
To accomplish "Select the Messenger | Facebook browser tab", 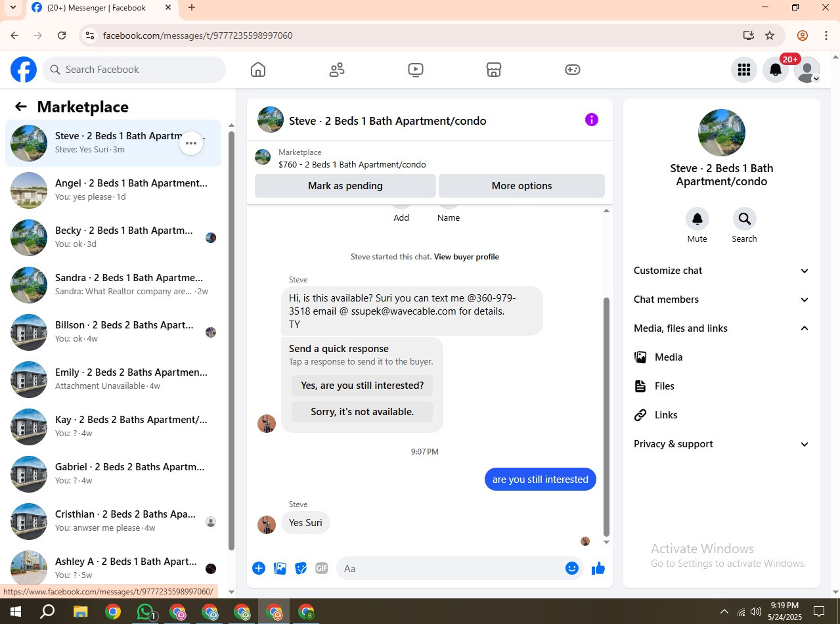I will (102, 8).
